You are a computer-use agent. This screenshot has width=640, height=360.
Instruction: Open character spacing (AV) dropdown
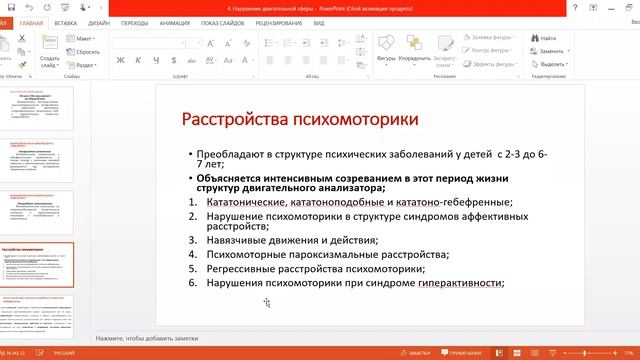(211, 60)
